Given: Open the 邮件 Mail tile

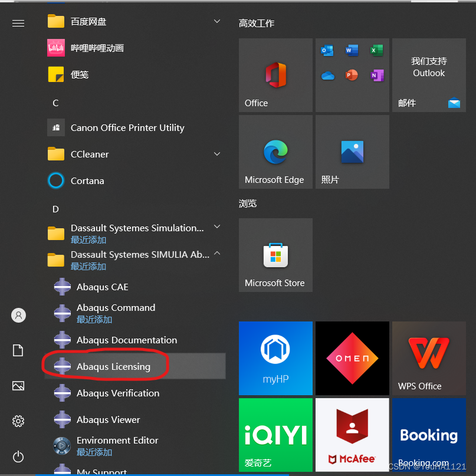Looking at the screenshot, I should 429,75.
